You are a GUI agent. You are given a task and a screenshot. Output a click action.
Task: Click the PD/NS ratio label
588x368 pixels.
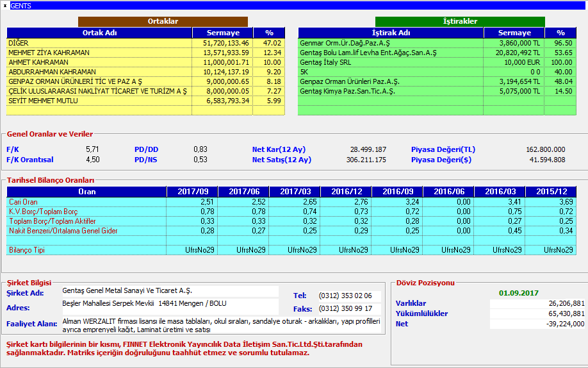point(146,160)
